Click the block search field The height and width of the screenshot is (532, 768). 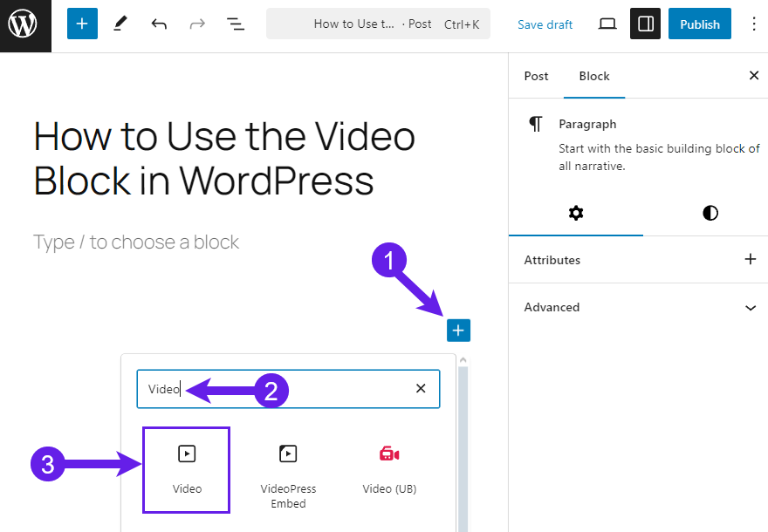click(288, 389)
